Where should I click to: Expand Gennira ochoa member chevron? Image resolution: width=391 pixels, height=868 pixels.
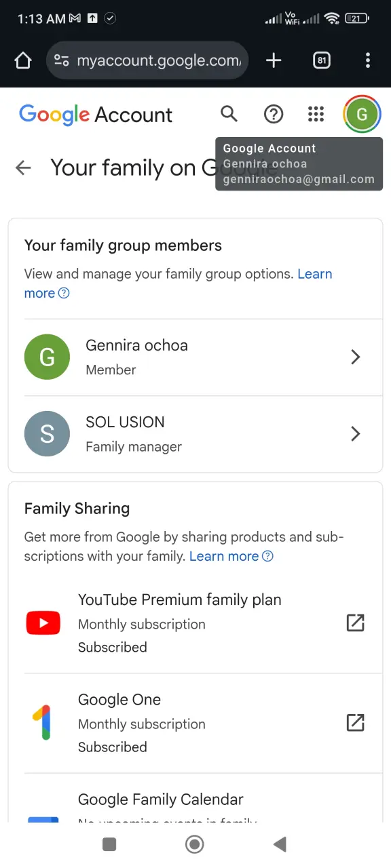tap(355, 357)
